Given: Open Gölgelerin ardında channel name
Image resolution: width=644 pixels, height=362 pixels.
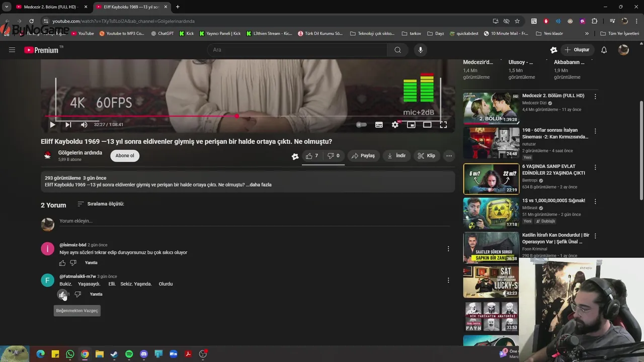Looking at the screenshot, I should [80, 153].
